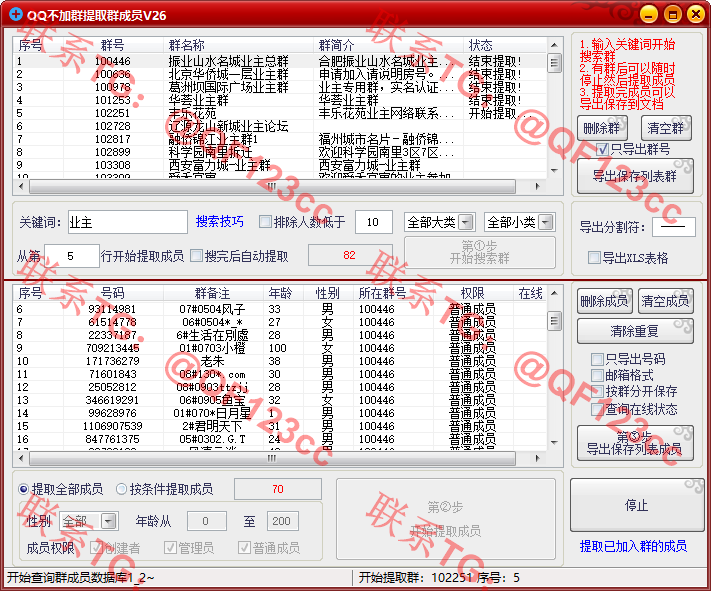This screenshot has width=711, height=591.
Task: Click the 清除重复 button
Action: [x=635, y=331]
